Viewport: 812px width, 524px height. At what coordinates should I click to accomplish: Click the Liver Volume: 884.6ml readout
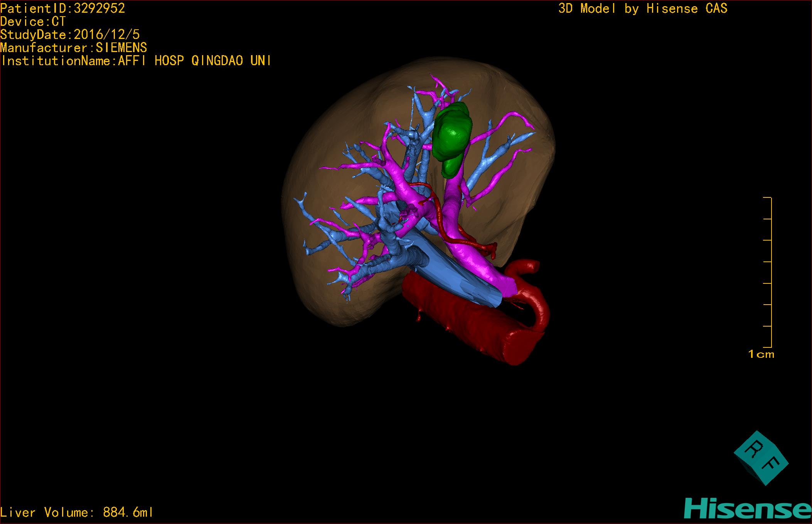click(x=77, y=512)
